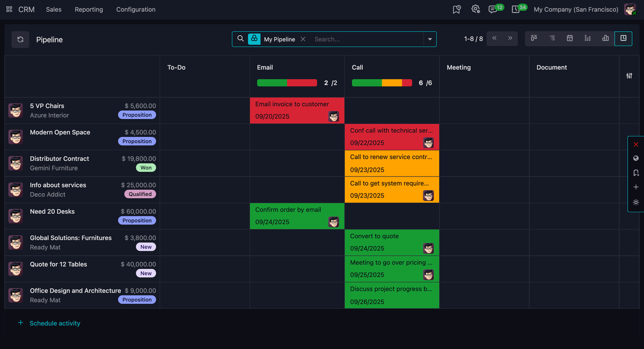Open column adjust settings icon

click(629, 76)
